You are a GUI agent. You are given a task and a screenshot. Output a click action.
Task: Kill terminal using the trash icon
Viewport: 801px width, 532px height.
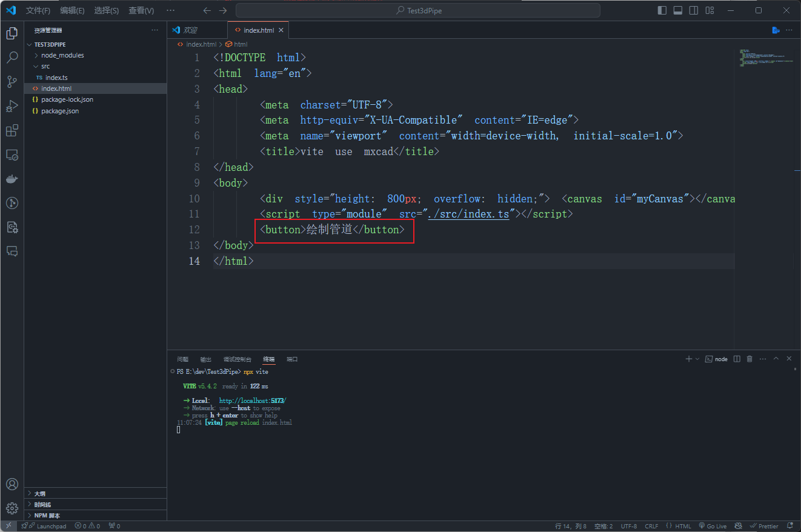[749, 359]
